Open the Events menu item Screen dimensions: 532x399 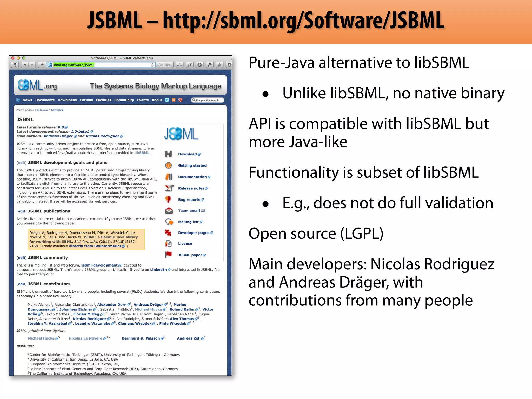(143, 100)
